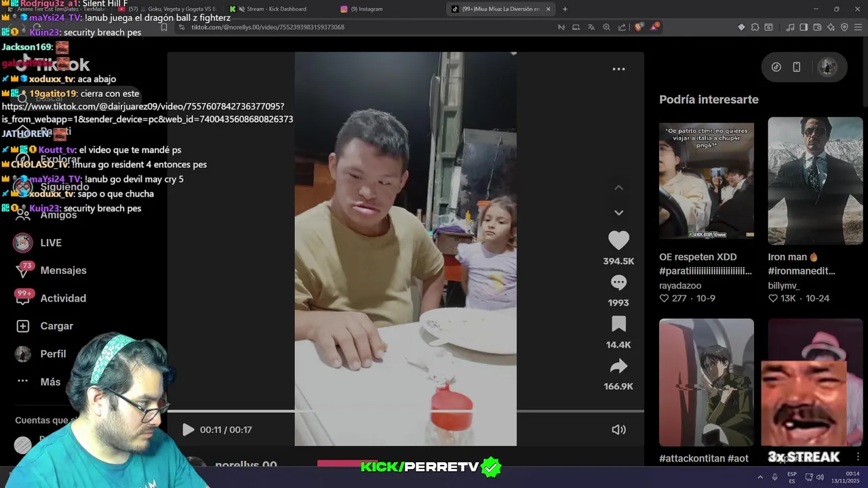Click the 394.5K likes count
The image size is (868, 488).
(618, 261)
